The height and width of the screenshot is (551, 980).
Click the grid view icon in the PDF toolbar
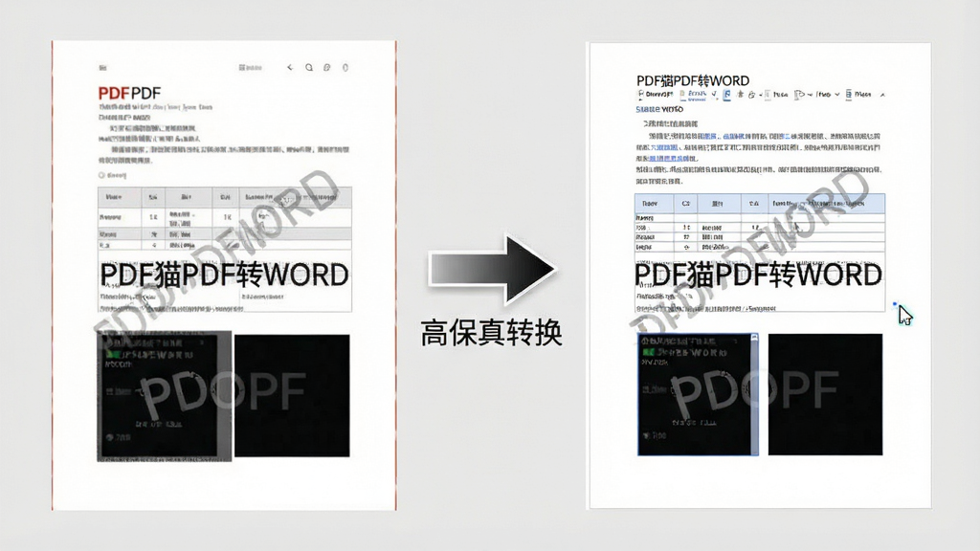pyautogui.click(x=242, y=67)
